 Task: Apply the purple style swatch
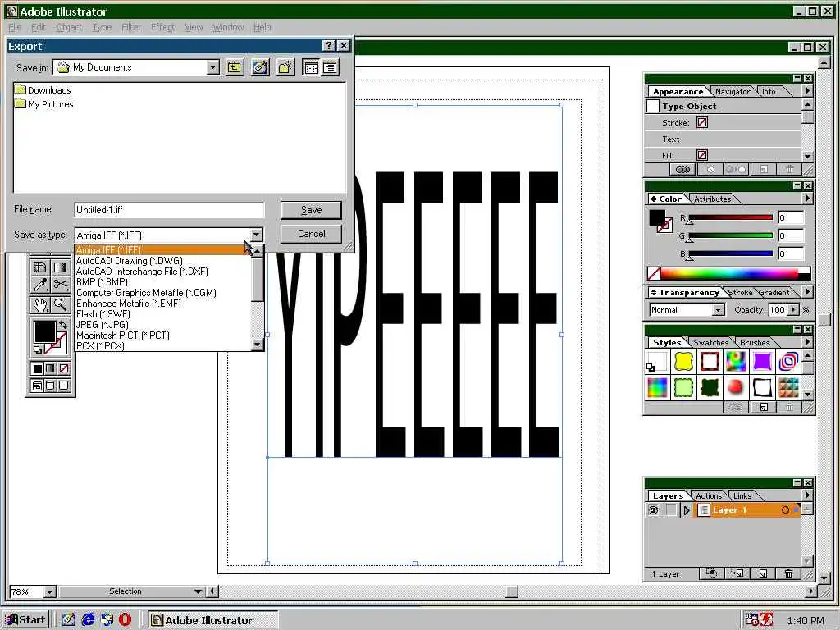point(762,362)
